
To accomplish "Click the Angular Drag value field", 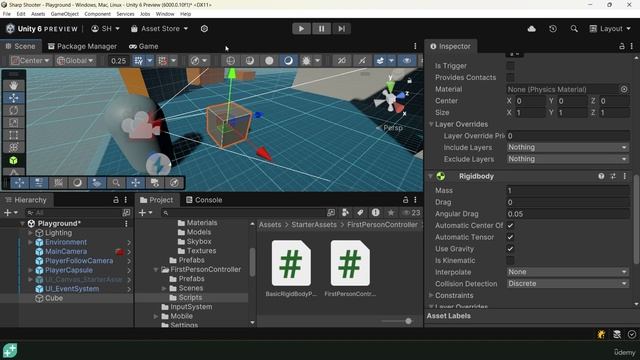I will point(567,214).
